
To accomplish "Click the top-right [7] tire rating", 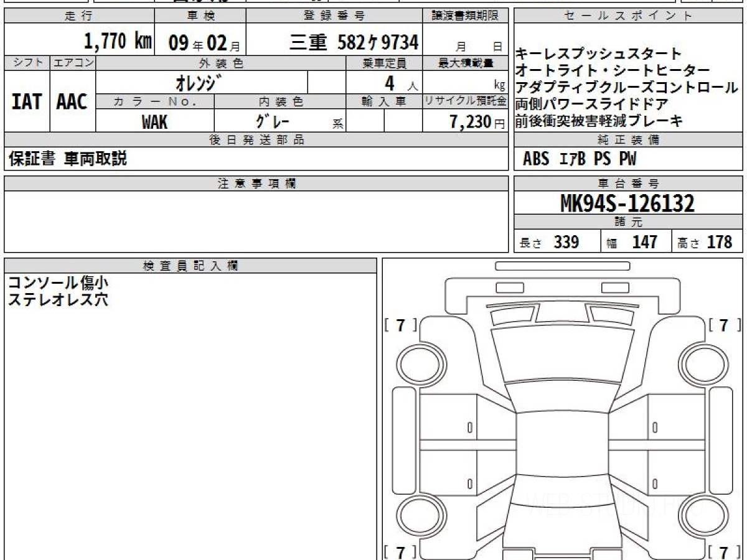I will click(x=725, y=325).
